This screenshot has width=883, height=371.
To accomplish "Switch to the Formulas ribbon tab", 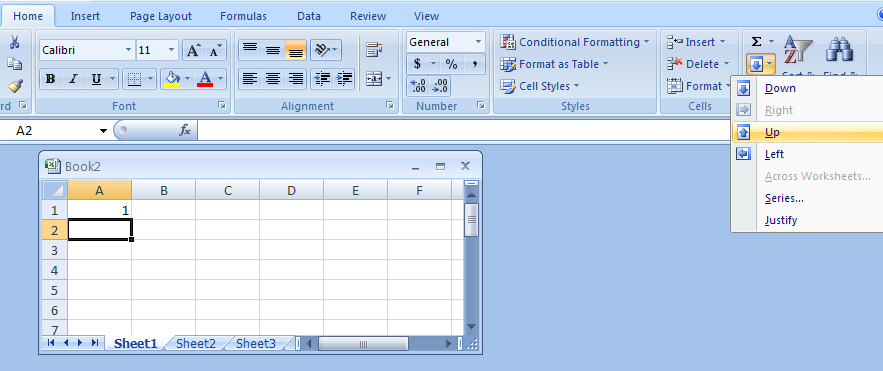I will [243, 16].
